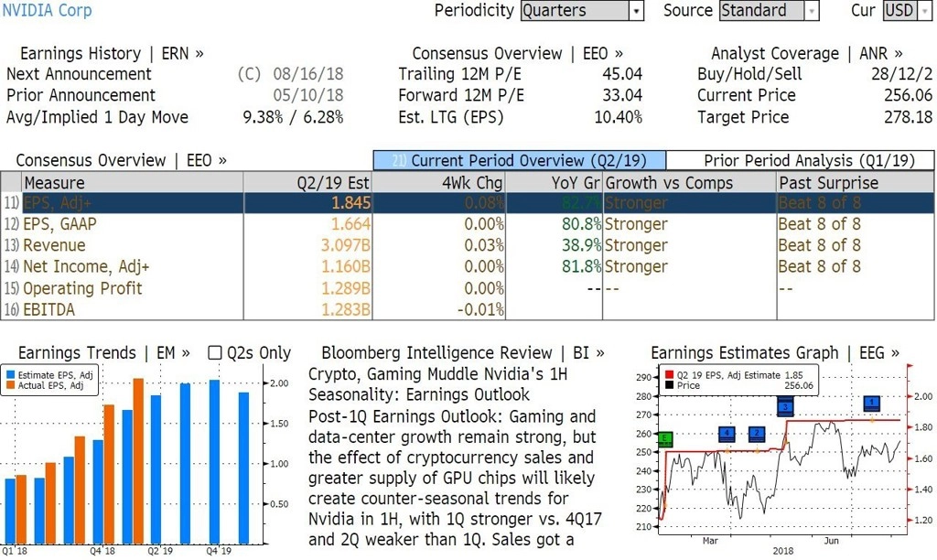Click the Est. LTG (EPS) value 10.40%
937x560 pixels.
tap(619, 117)
